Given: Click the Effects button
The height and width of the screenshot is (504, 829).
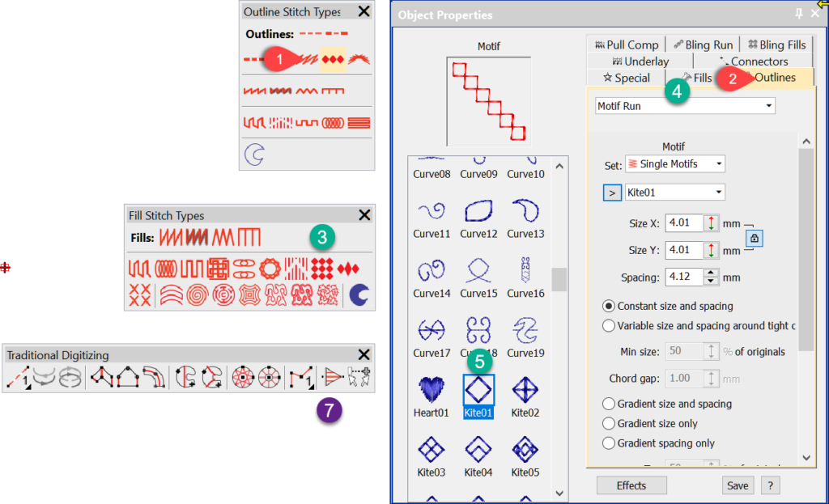Looking at the screenshot, I should 631,485.
